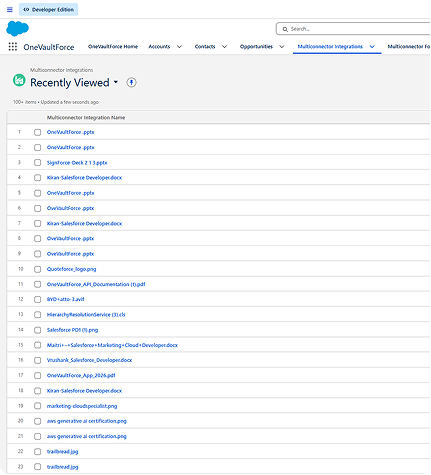
Task: Click the Salesforce cloud logo
Action: pyautogui.click(x=17, y=28)
